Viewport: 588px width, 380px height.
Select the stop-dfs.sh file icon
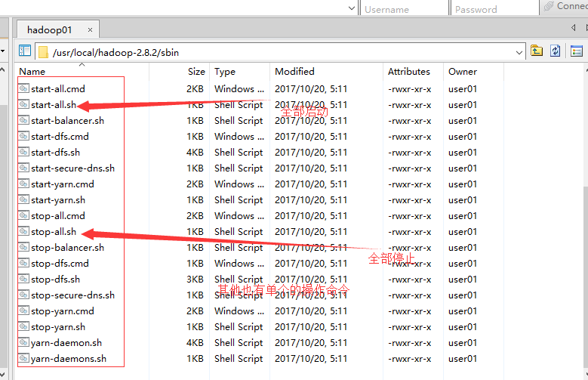[23, 279]
